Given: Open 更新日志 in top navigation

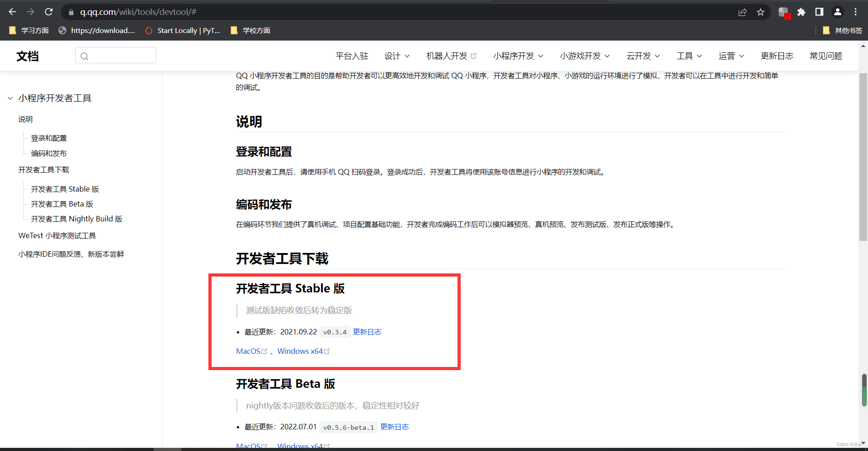Looking at the screenshot, I should (x=777, y=56).
